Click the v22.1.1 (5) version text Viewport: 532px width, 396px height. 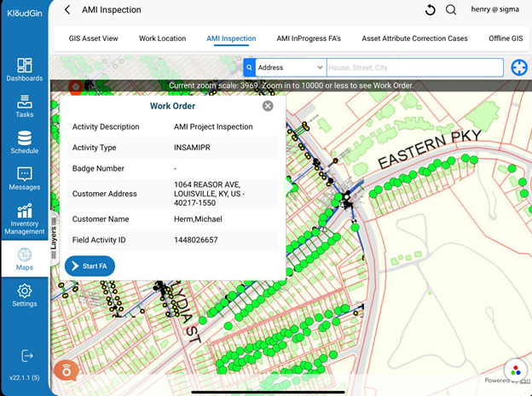click(25, 378)
